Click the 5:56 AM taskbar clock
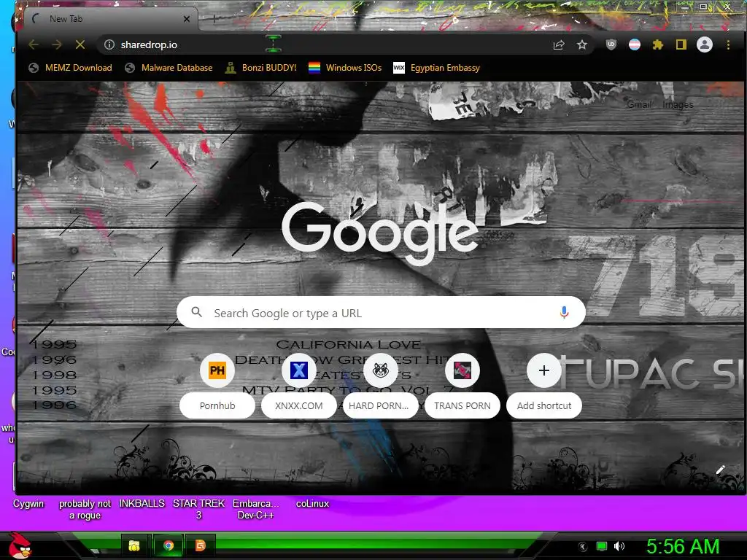Image resolution: width=747 pixels, height=560 pixels. (683, 547)
